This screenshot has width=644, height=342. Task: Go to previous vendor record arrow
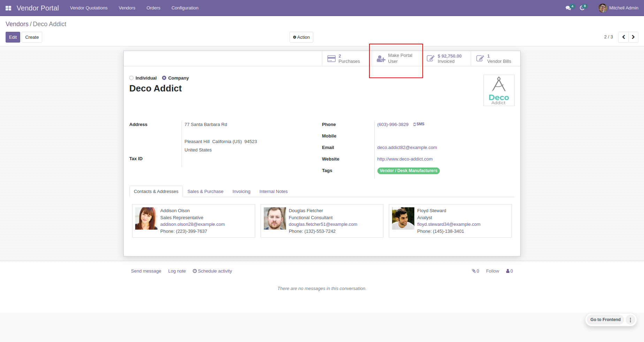coord(623,37)
